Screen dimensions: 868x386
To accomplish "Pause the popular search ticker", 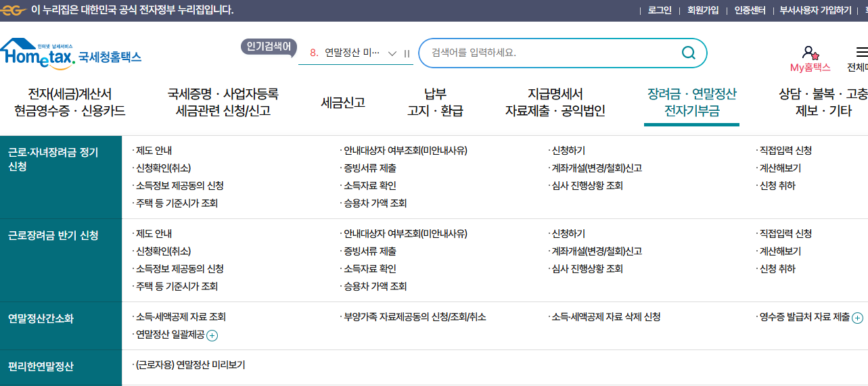I will click(407, 53).
